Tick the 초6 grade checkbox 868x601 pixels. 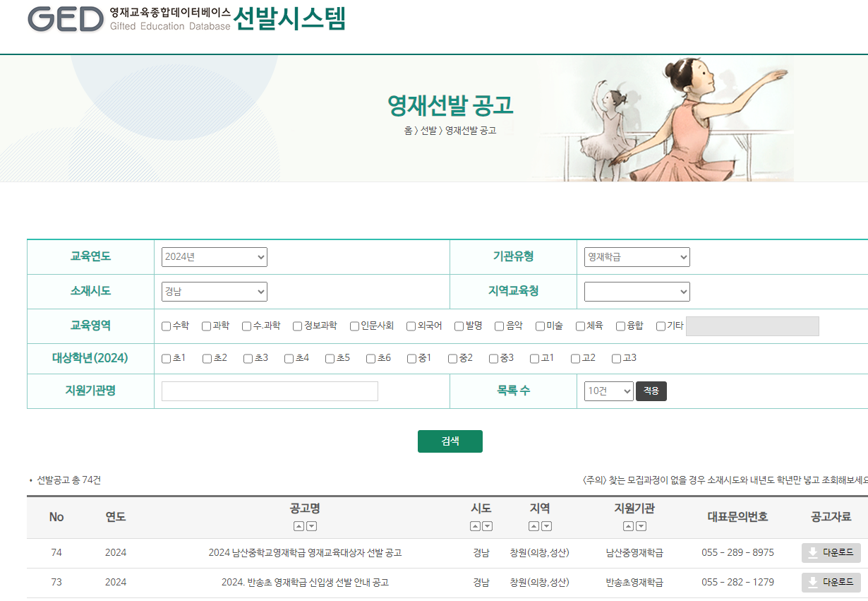coord(370,359)
